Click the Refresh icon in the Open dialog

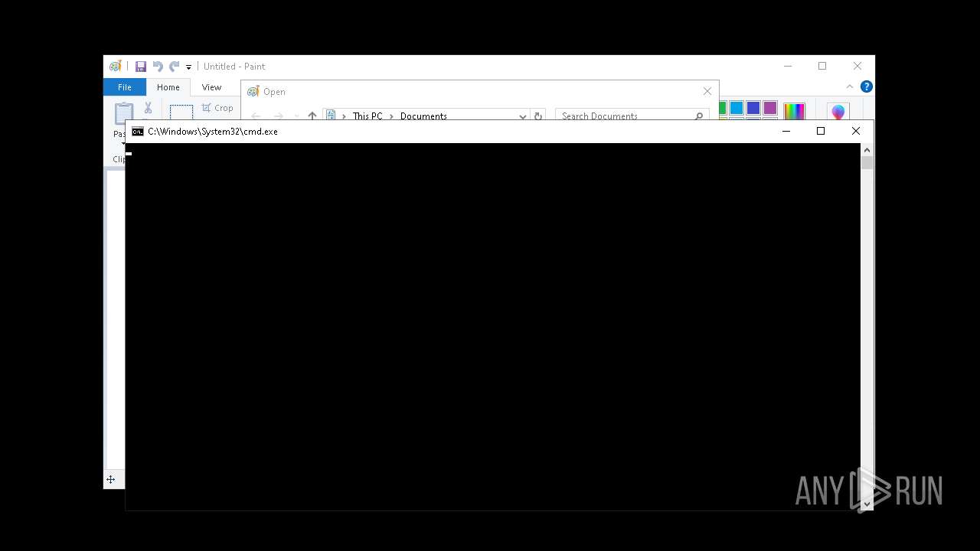(538, 116)
